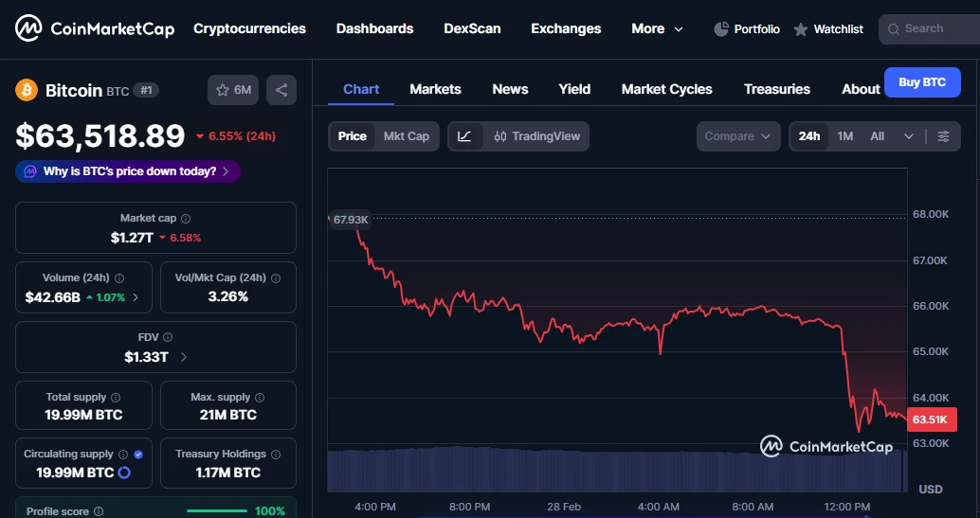The width and height of the screenshot is (980, 518).
Task: Click the $42.66B volume value
Action: click(52, 297)
